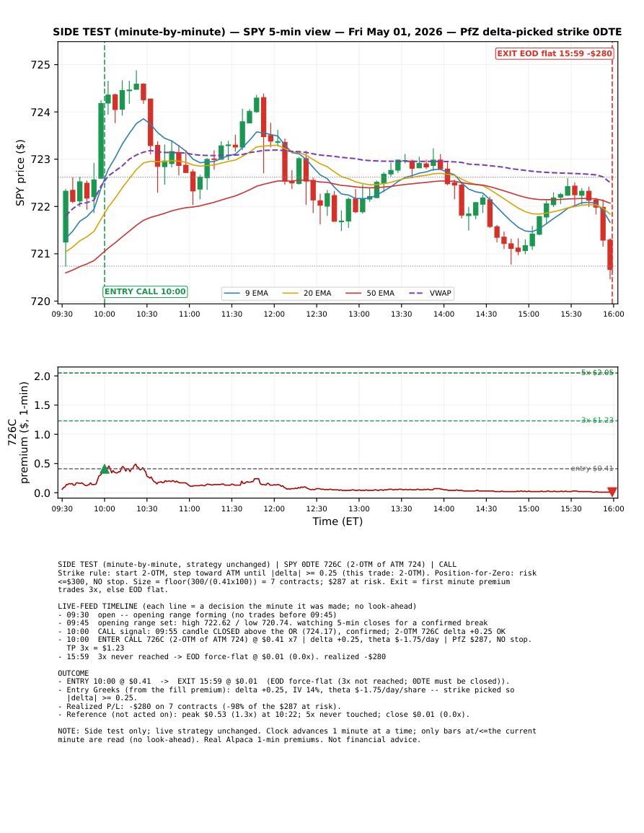This screenshot has height=833, width=644.
Task: Click the 50 EMA legend entry
Action: (370, 294)
